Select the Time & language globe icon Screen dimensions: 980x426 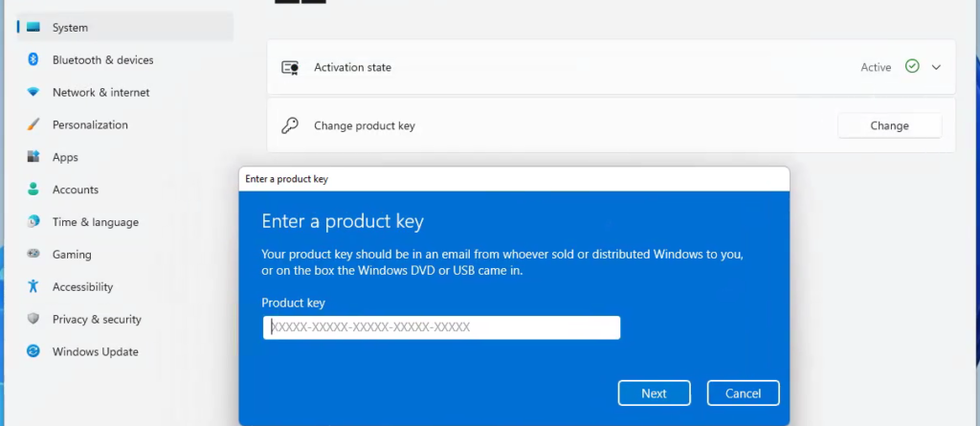[x=33, y=222]
